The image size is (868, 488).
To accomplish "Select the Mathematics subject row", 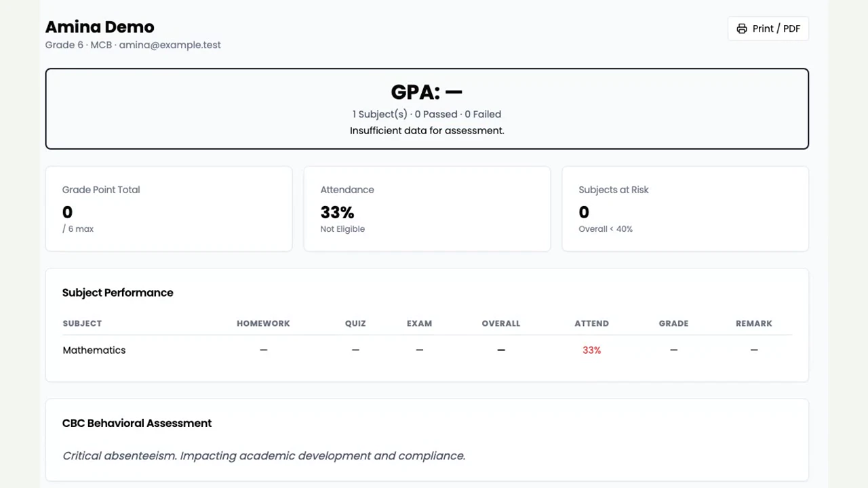I will point(427,350).
